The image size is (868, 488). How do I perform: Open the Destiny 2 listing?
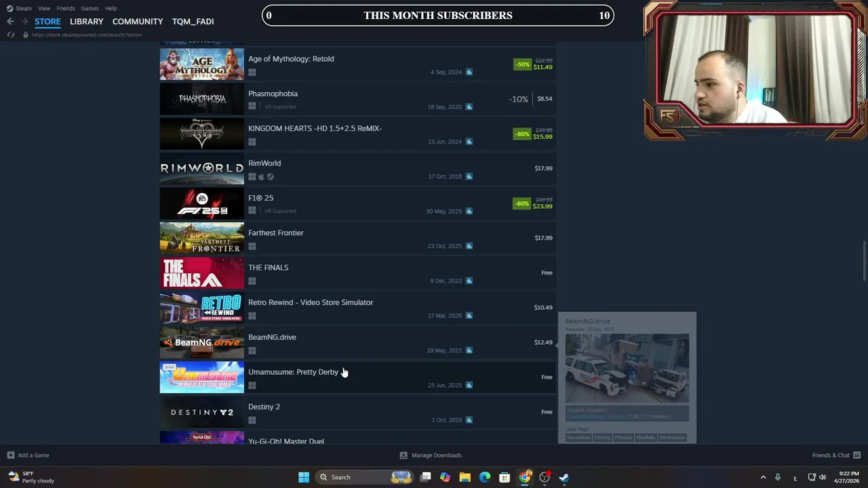click(x=357, y=412)
